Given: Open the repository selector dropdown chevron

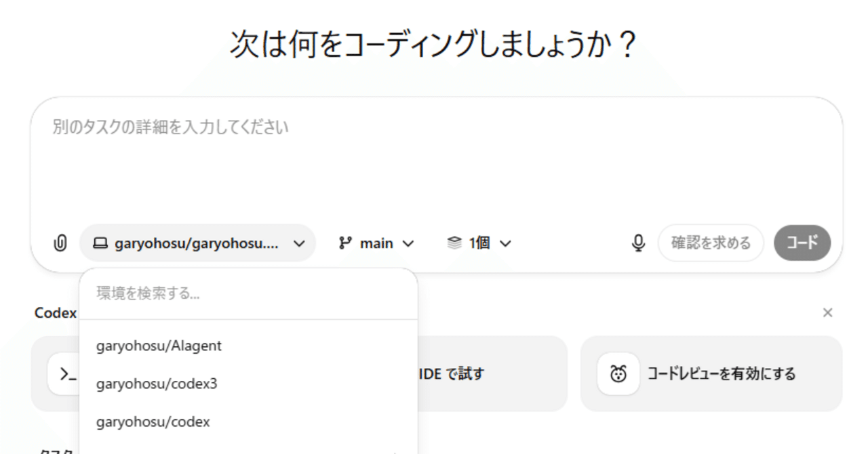Looking at the screenshot, I should click(298, 243).
